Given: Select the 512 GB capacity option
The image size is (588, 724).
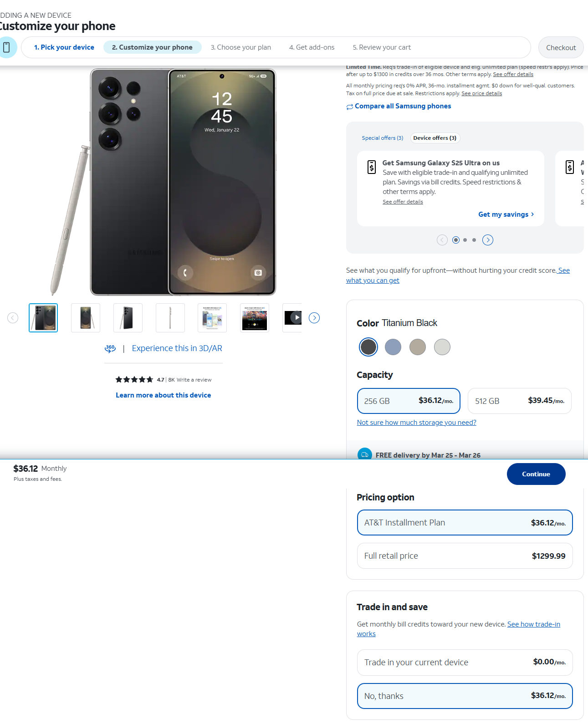Looking at the screenshot, I should click(520, 401).
